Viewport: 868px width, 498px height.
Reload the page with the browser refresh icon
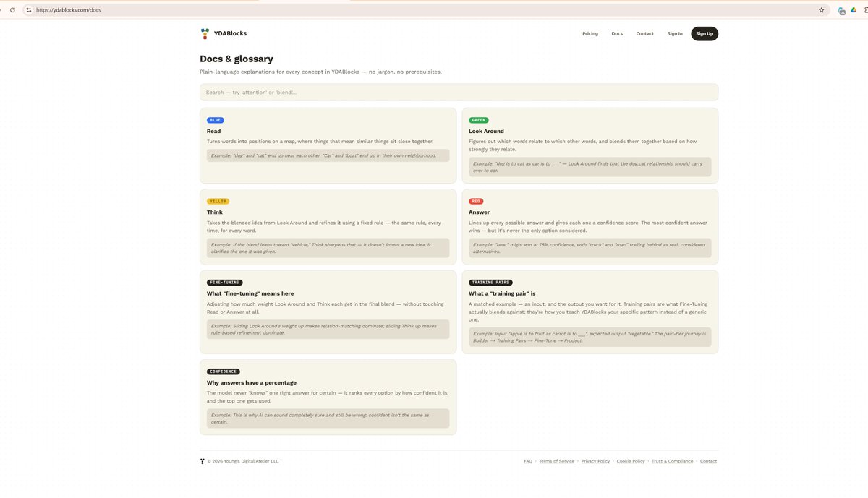12,10
